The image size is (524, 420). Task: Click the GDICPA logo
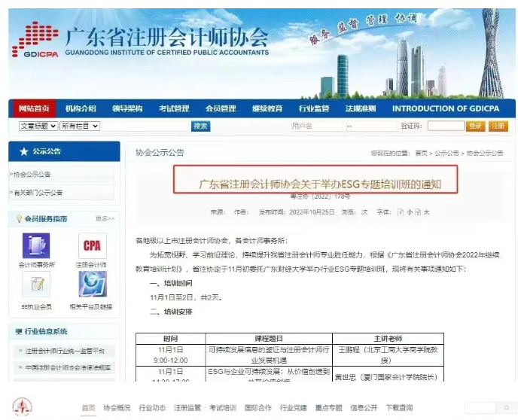[x=35, y=39]
